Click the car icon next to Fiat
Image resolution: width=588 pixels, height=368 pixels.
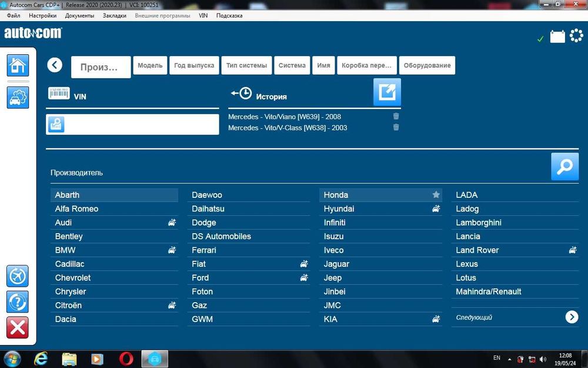tap(304, 264)
